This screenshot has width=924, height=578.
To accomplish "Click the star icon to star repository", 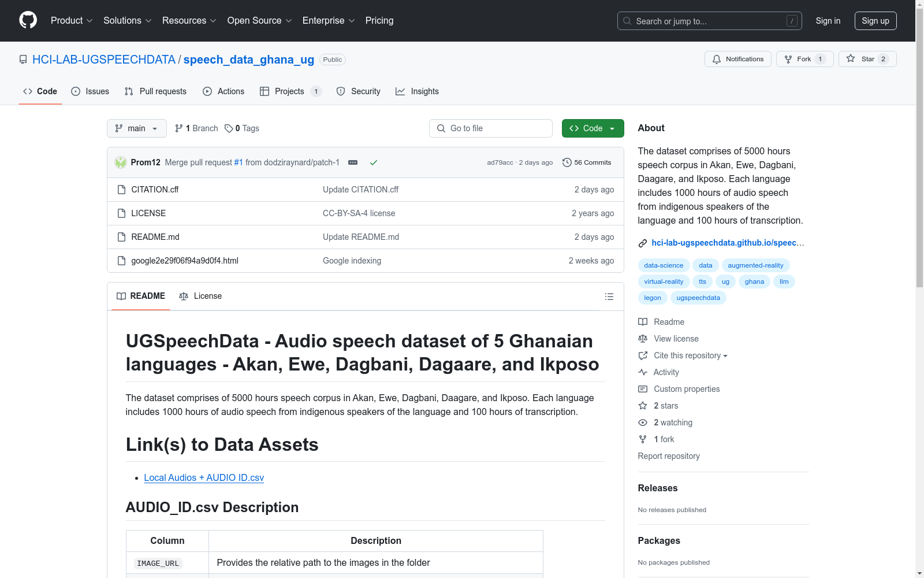I will [x=851, y=58].
